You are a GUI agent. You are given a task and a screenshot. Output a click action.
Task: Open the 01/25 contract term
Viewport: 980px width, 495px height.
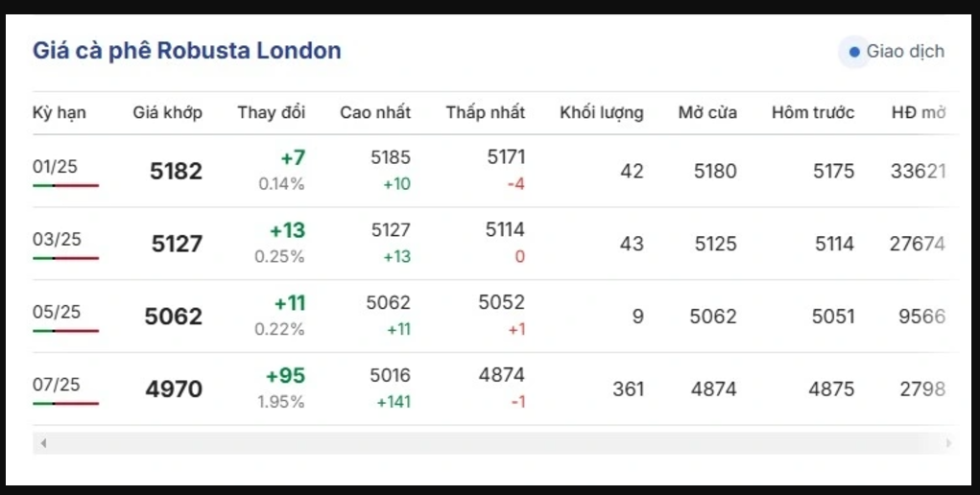[55, 166]
